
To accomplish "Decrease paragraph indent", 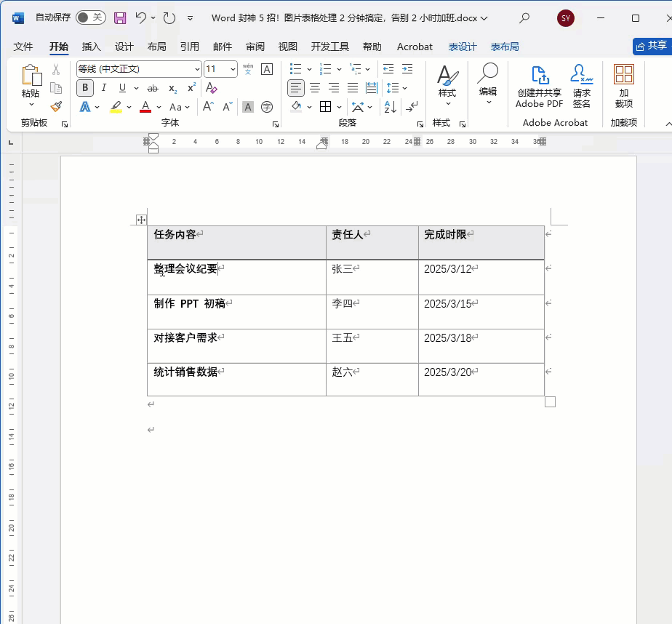I will [388, 69].
